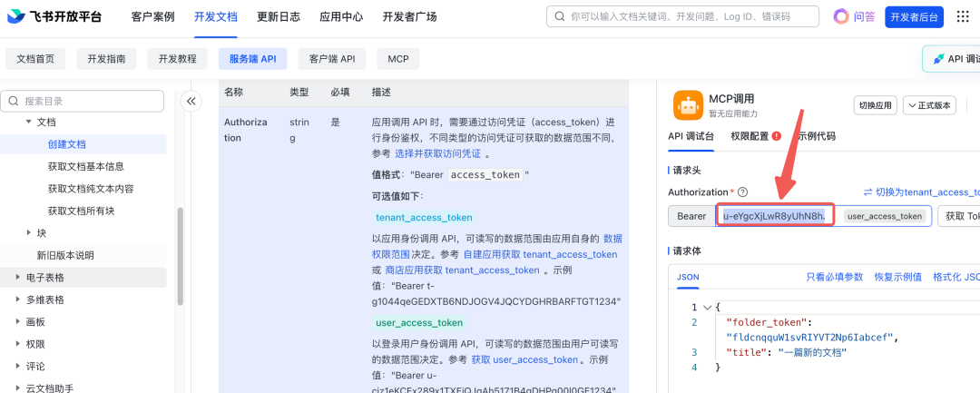Click the Authorization token input field
This screenshot has height=393, width=980.
(x=824, y=216)
